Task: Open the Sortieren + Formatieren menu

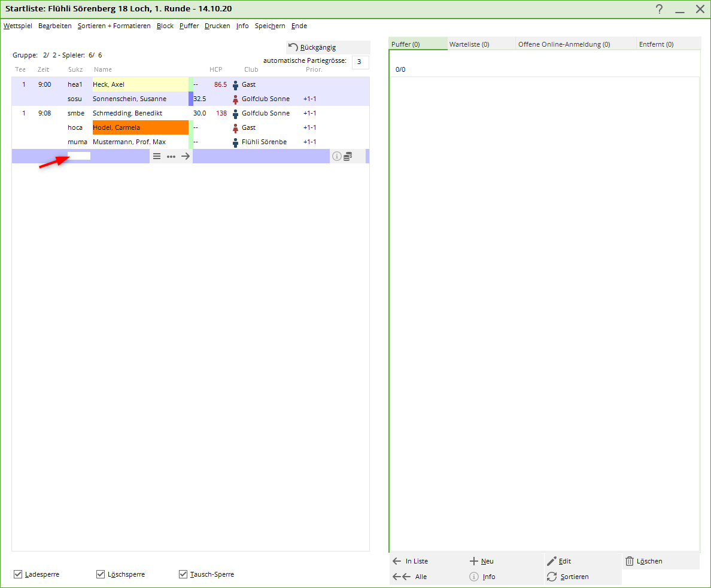Action: (x=114, y=26)
